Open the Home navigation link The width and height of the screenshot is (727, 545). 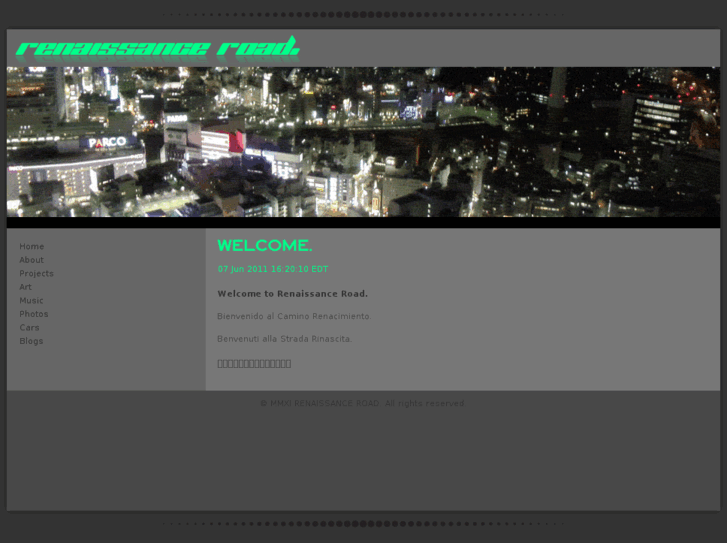[32, 246]
